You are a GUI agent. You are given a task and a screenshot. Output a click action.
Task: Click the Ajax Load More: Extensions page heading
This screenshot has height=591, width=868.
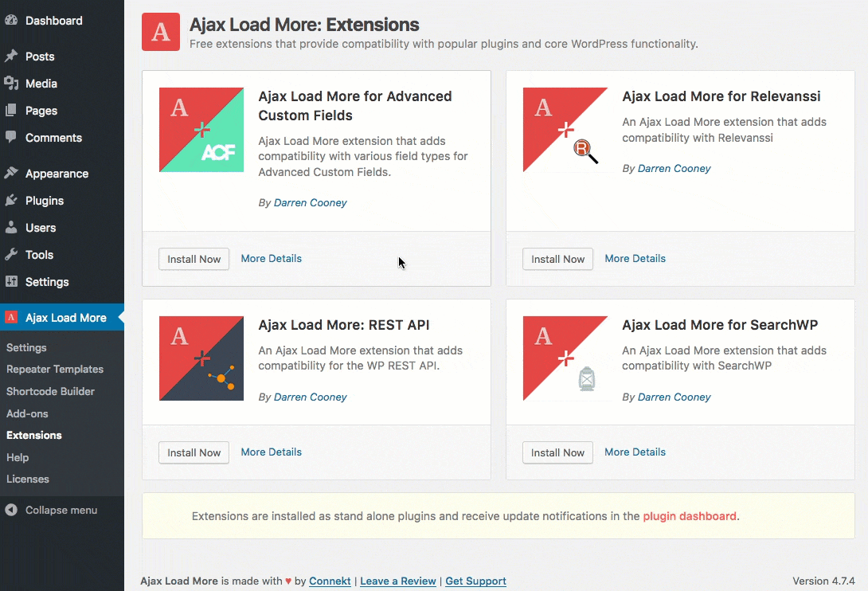[x=304, y=25]
